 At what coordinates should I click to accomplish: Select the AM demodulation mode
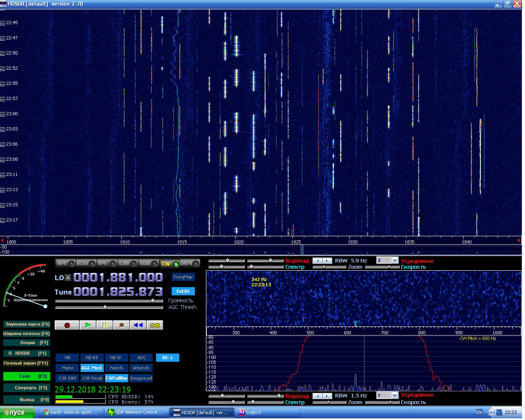(x=62, y=263)
